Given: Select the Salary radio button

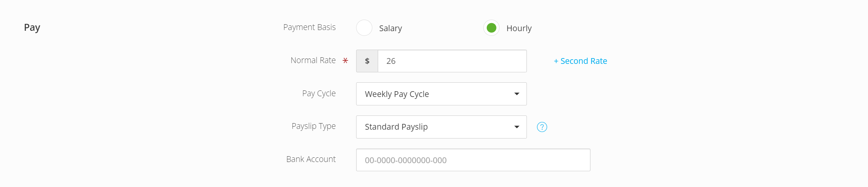Looking at the screenshot, I should point(364,28).
